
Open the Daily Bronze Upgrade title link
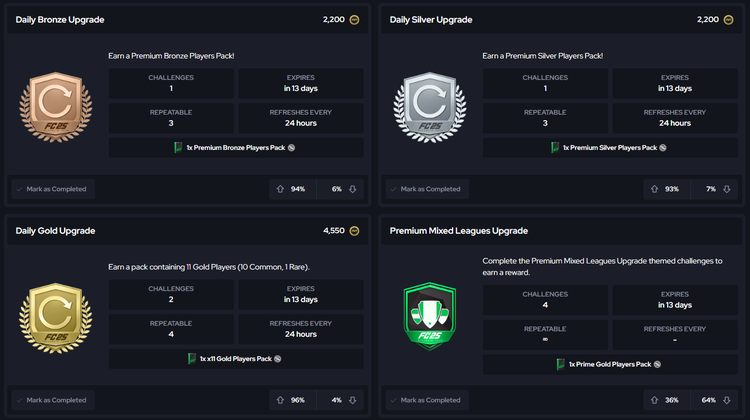click(60, 19)
